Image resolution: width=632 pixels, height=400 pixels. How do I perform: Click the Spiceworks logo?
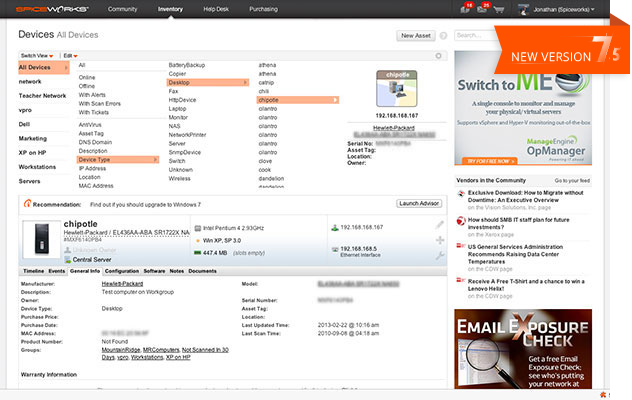pyautogui.click(x=52, y=9)
